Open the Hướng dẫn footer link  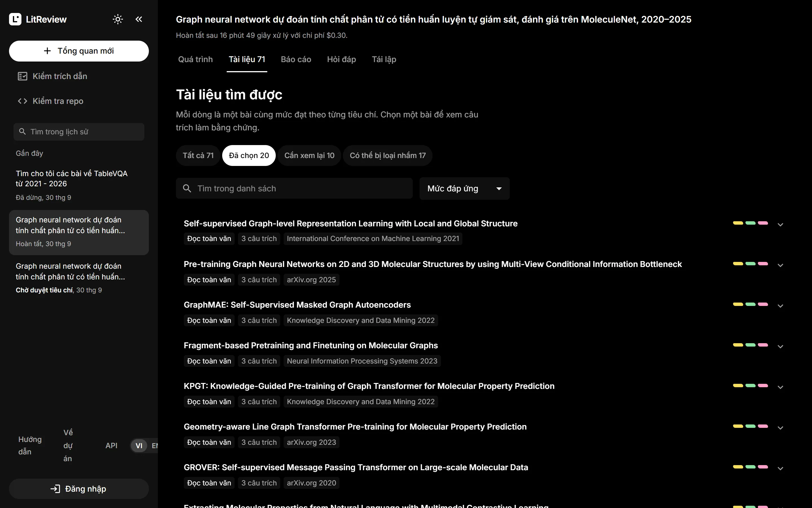pos(30,446)
